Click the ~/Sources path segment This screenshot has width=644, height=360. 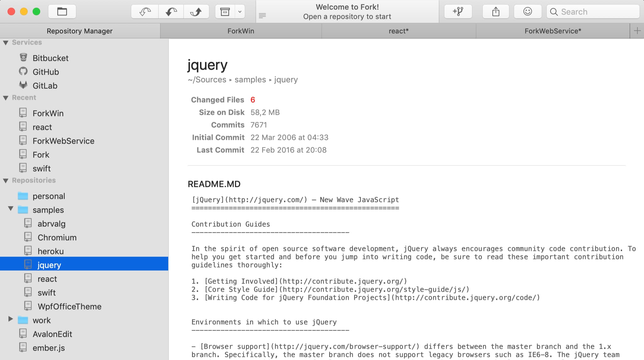tap(207, 80)
